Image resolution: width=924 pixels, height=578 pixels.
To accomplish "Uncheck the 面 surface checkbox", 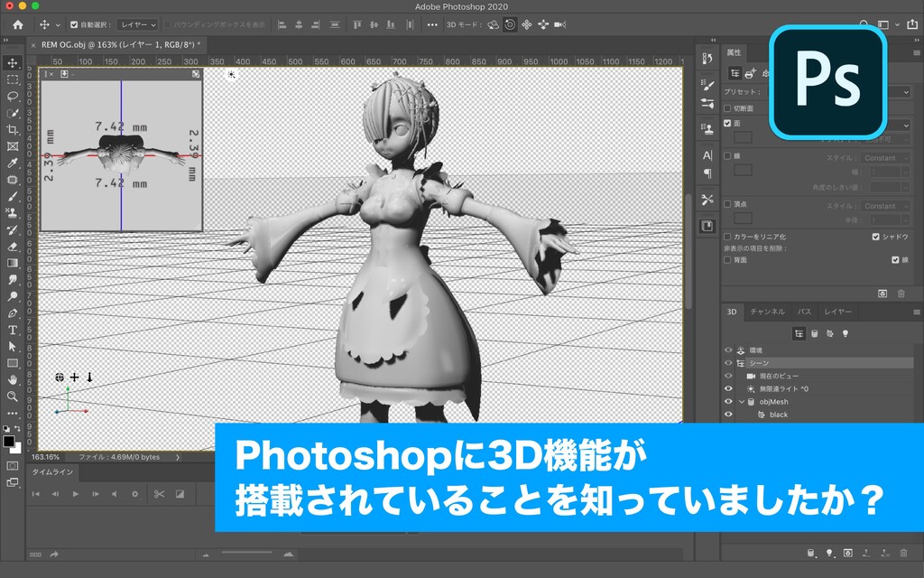I will coord(727,123).
